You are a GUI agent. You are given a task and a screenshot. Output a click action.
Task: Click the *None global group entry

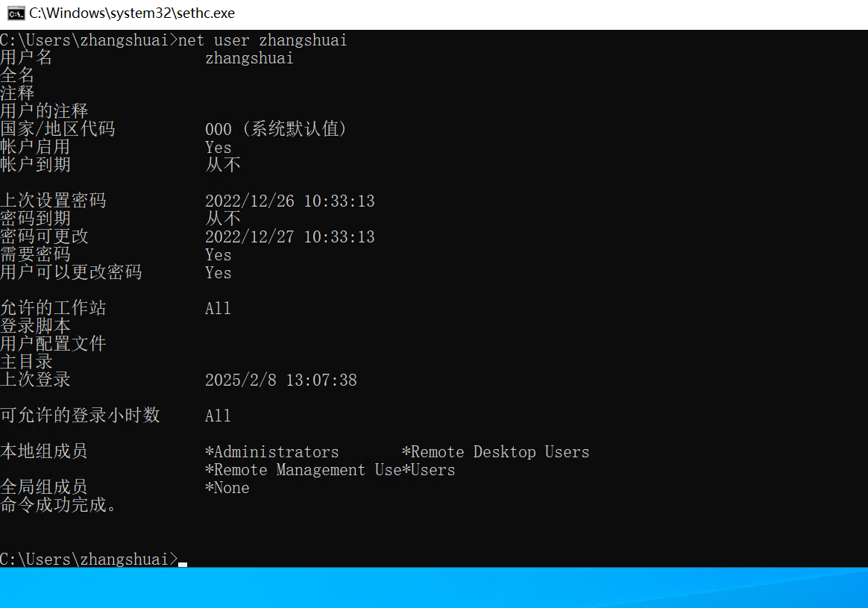[227, 488]
